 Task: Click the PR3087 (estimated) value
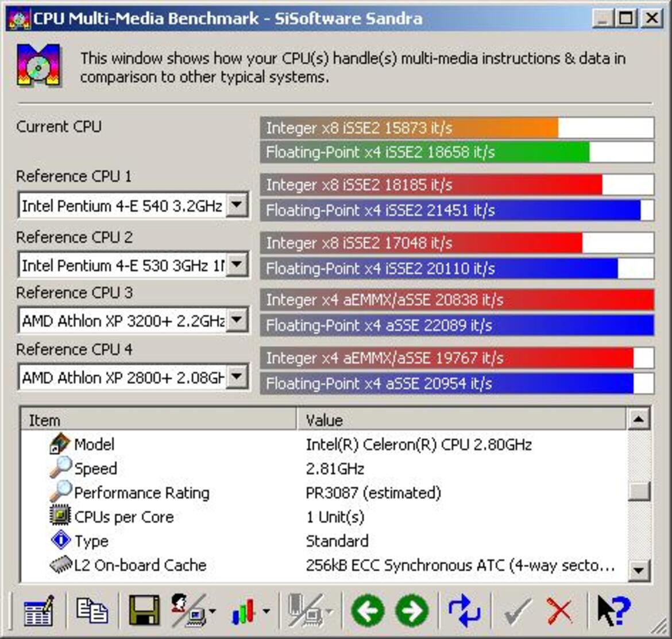(373, 493)
